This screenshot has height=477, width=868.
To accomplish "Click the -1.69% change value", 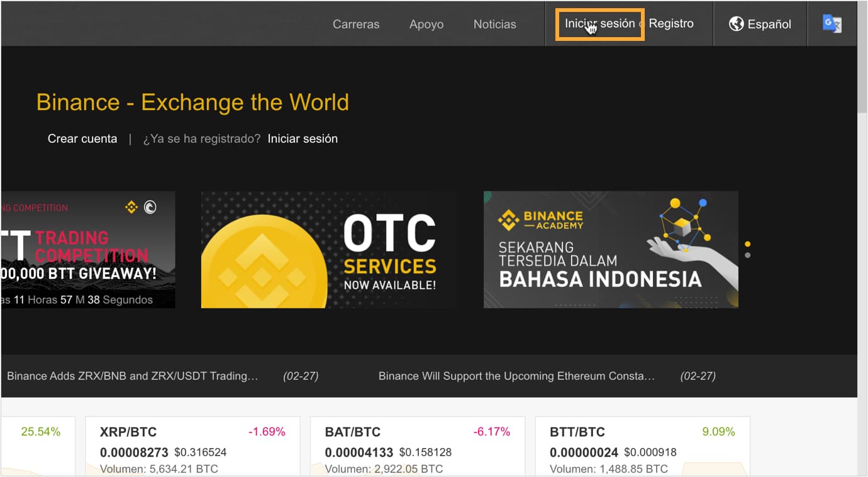I will point(267,432).
